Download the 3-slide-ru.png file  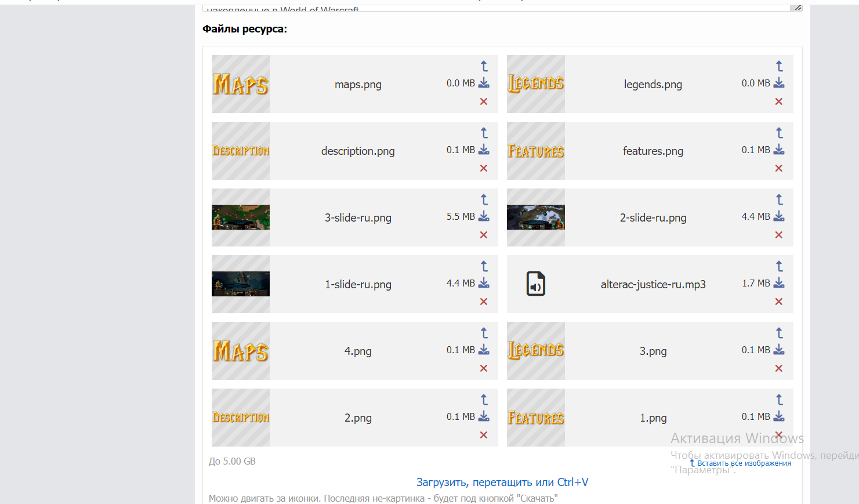(484, 216)
